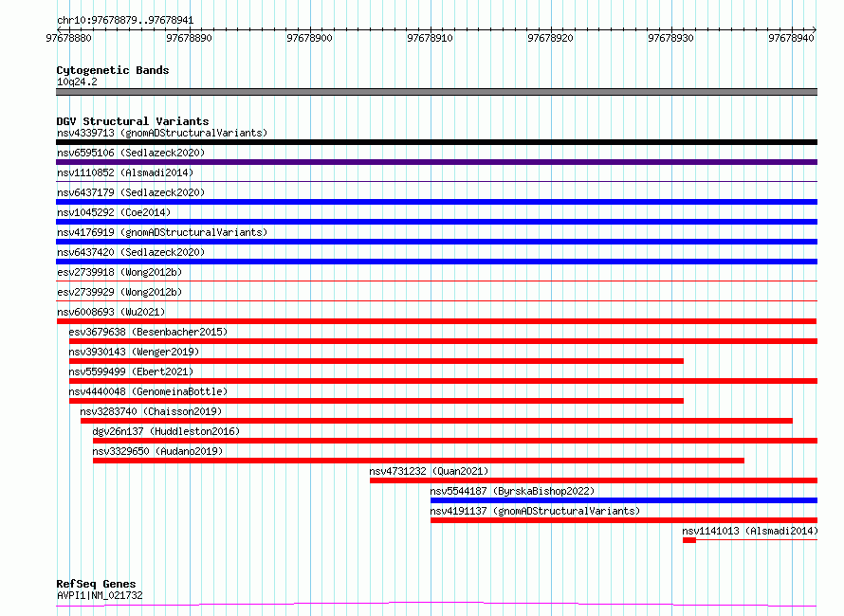The image size is (844, 616).
Task: Select the blue nsv1045292 variant bar
Action: (x=436, y=222)
